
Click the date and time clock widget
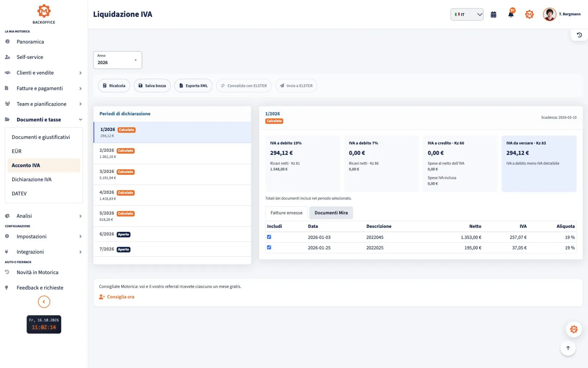coord(44,324)
